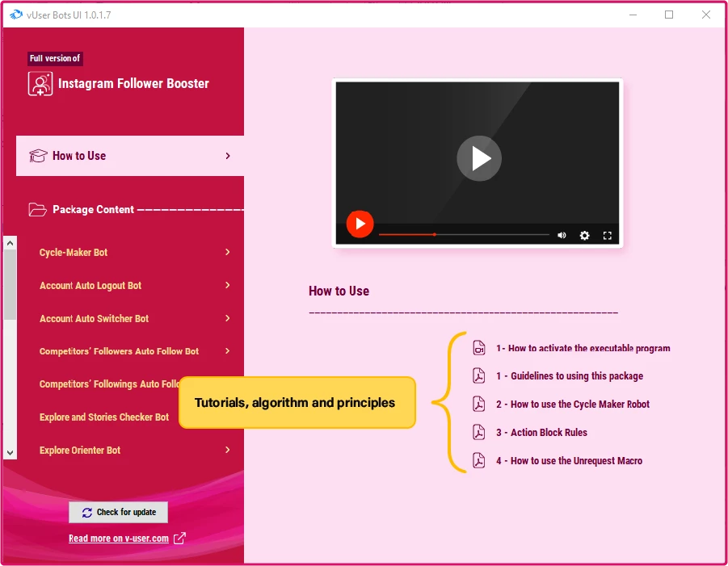Open Explore and Stories Checker Bot
This screenshot has width=728, height=566.
point(104,417)
